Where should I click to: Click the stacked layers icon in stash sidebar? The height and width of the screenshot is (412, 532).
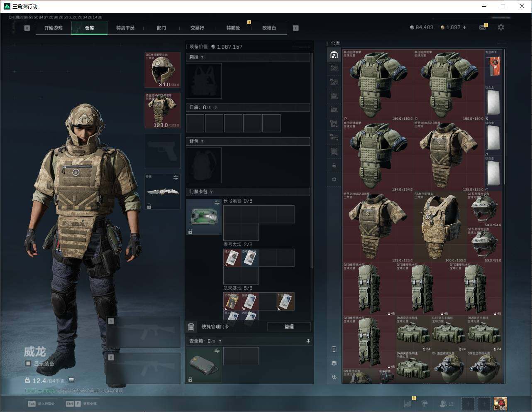click(334, 363)
